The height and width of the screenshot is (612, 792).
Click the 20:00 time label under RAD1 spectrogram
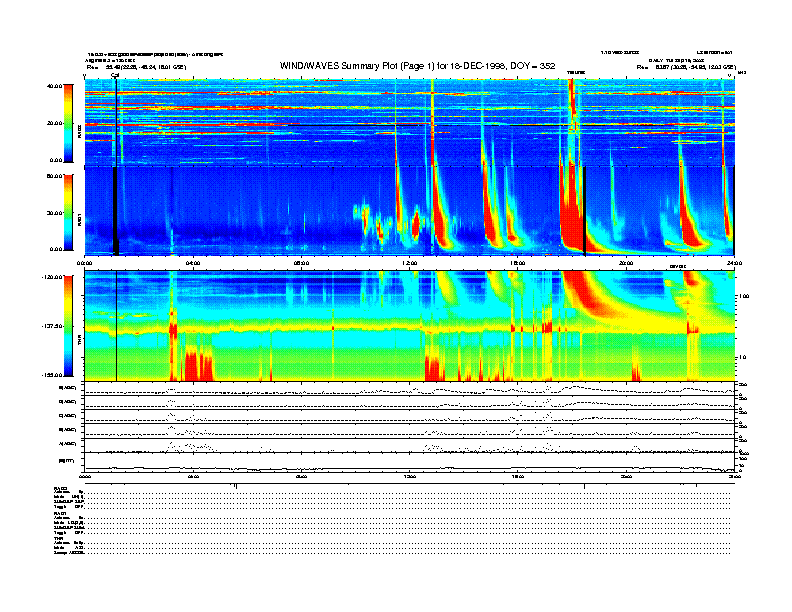626,263
